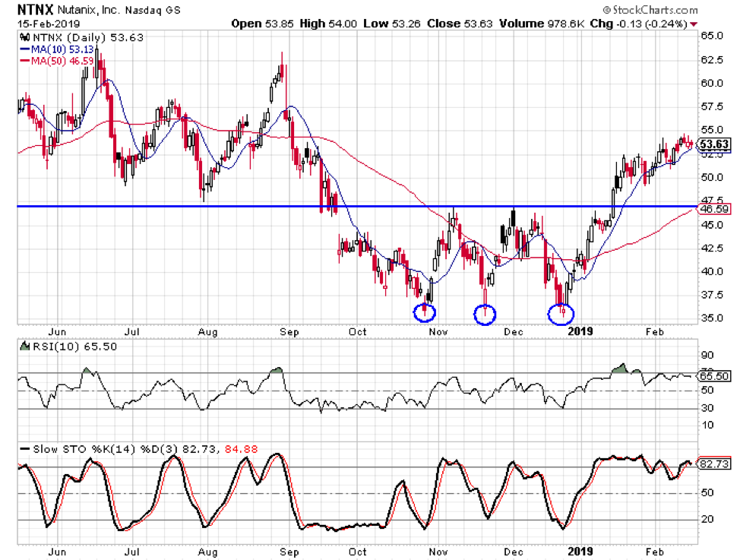
Task: Click the 30 level on RSI axis
Action: 707,408
